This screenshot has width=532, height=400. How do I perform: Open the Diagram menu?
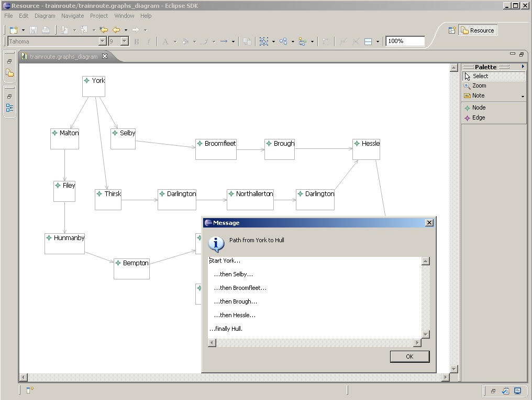[45, 16]
